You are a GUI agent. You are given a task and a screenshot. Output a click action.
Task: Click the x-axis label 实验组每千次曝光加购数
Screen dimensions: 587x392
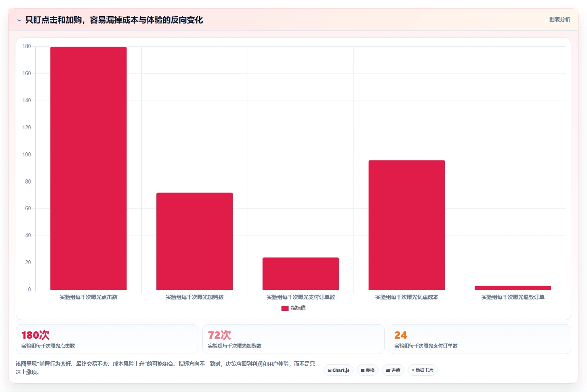pyautogui.click(x=194, y=297)
